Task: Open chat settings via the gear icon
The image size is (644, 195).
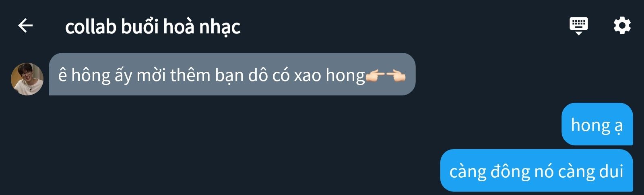Action: [622, 26]
